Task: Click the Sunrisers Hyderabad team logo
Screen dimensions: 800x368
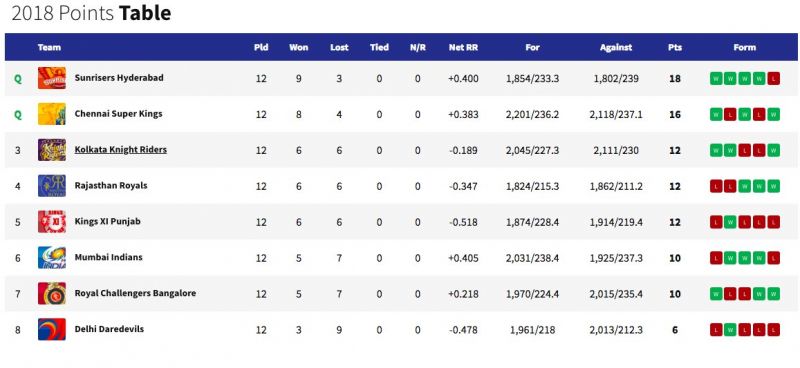Action: pyautogui.click(x=52, y=78)
